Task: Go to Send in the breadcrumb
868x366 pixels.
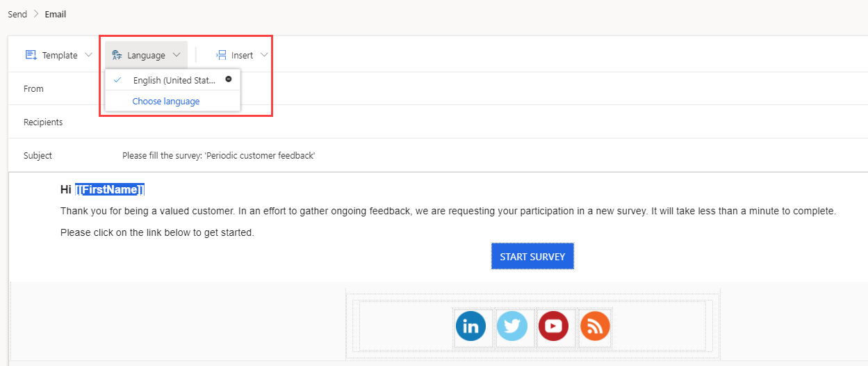Action: (x=17, y=14)
